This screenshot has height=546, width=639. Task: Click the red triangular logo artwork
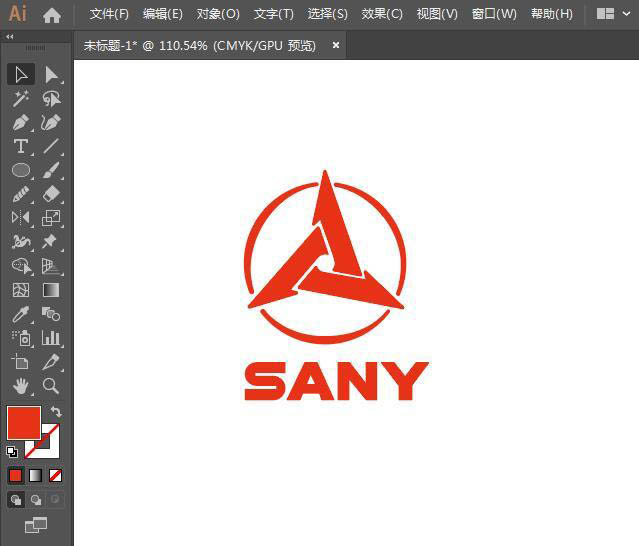click(x=325, y=257)
